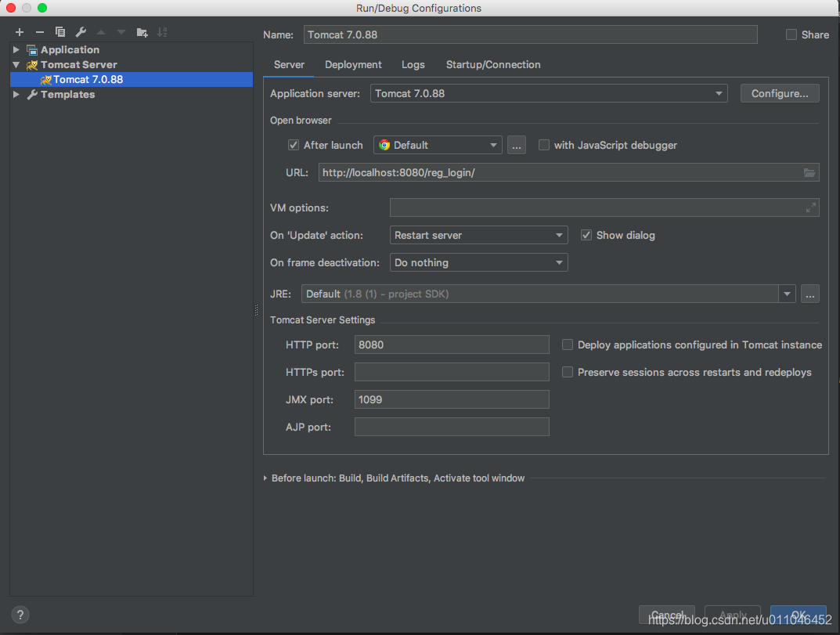Copy the selected configuration

coord(60,32)
